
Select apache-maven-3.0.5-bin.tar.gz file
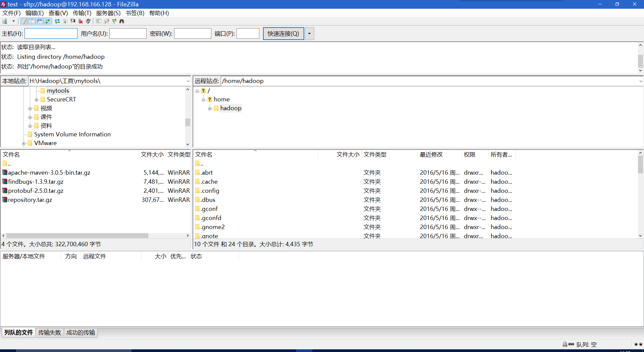[x=49, y=173]
